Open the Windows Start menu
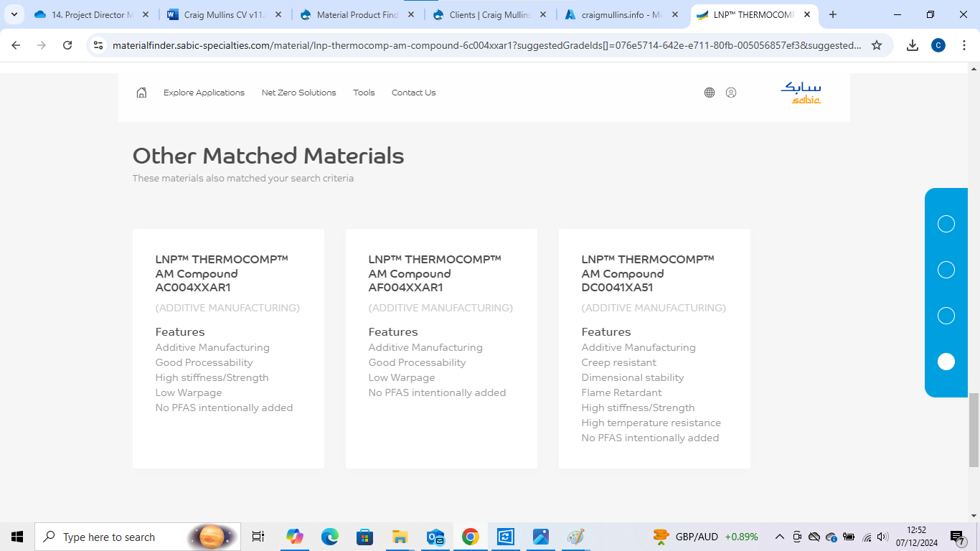 coord(17,537)
